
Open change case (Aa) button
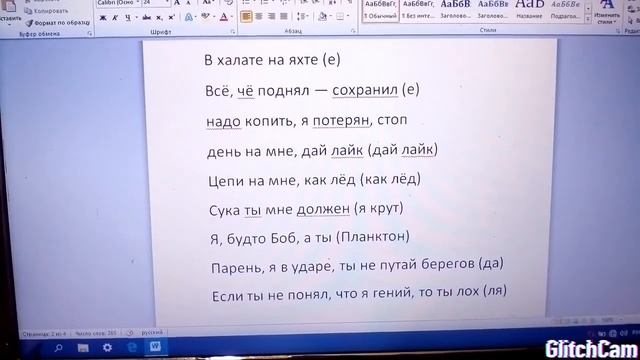pos(207,2)
